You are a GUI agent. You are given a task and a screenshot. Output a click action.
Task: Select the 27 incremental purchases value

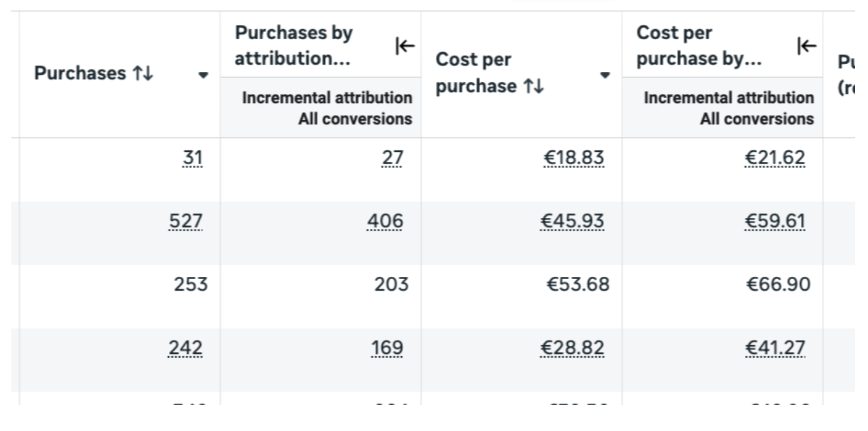392,158
